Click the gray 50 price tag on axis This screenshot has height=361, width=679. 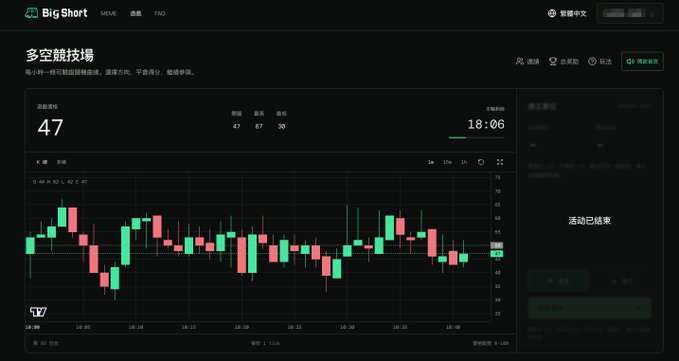point(497,245)
